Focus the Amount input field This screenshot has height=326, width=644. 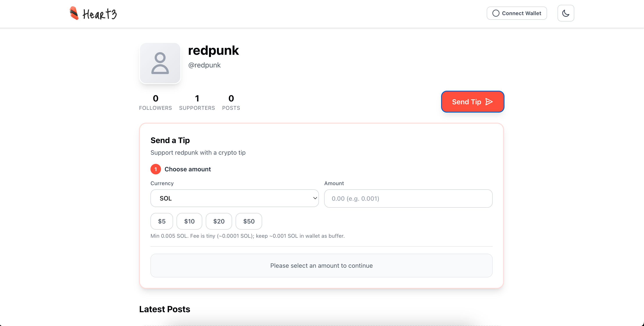408,198
